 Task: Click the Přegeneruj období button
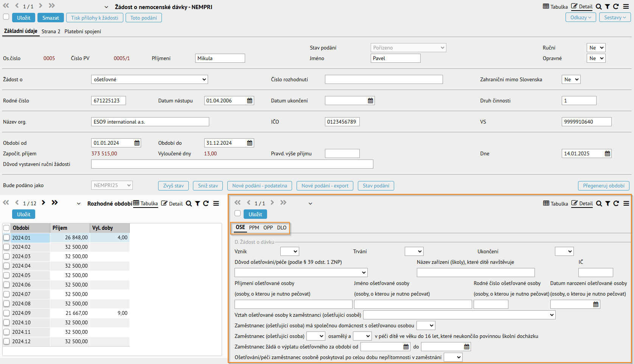pyautogui.click(x=604, y=186)
